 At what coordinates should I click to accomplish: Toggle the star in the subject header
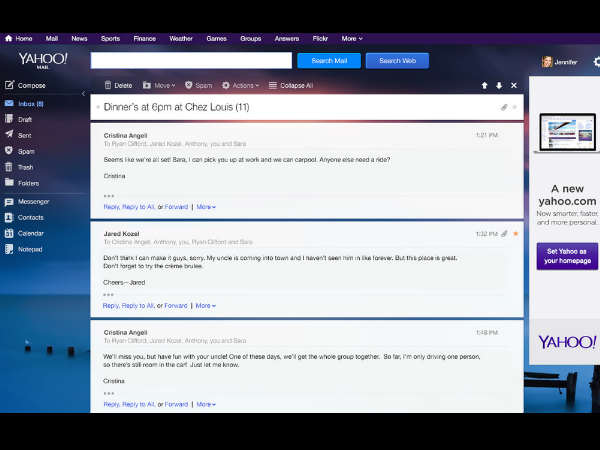coord(515,108)
